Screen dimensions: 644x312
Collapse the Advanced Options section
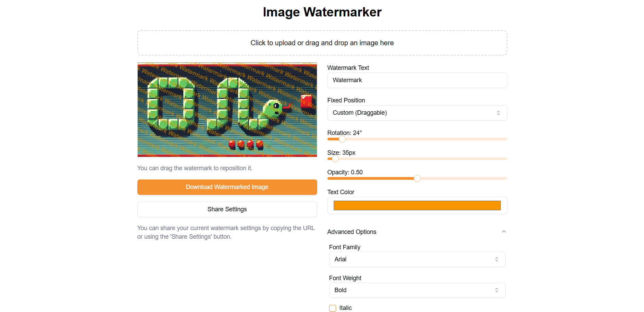pos(504,232)
